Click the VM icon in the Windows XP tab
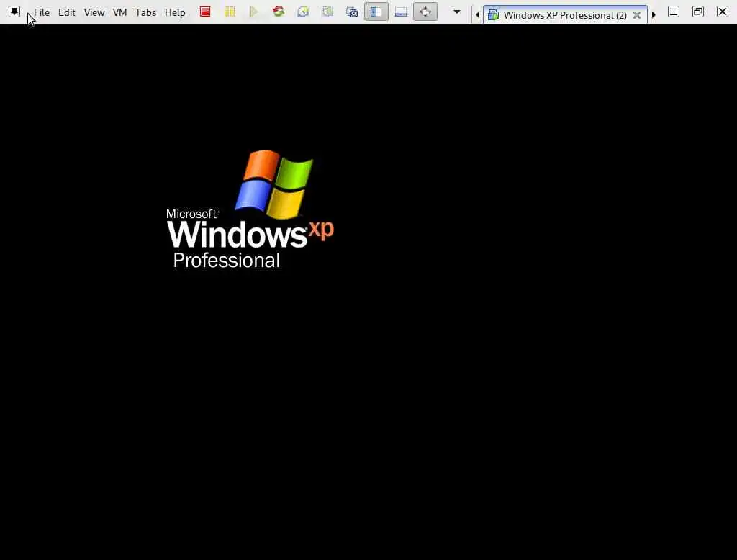 [x=493, y=15]
